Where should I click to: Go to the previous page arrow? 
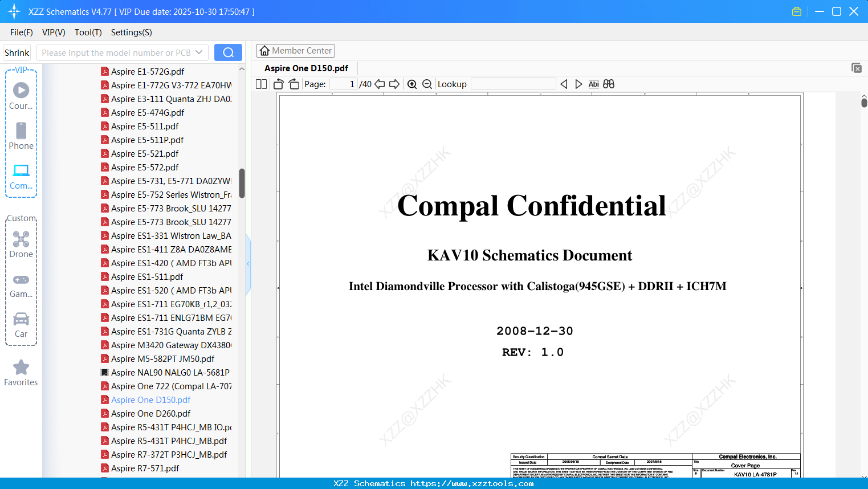coord(380,84)
